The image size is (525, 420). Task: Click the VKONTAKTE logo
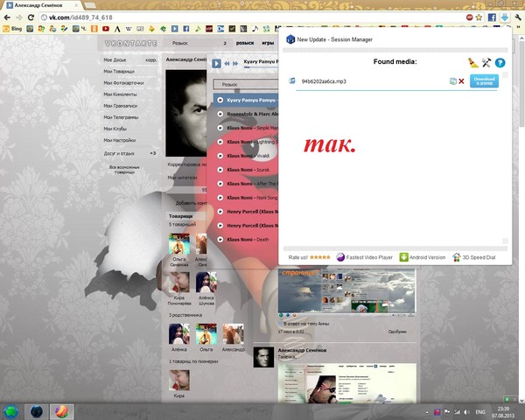click(131, 43)
